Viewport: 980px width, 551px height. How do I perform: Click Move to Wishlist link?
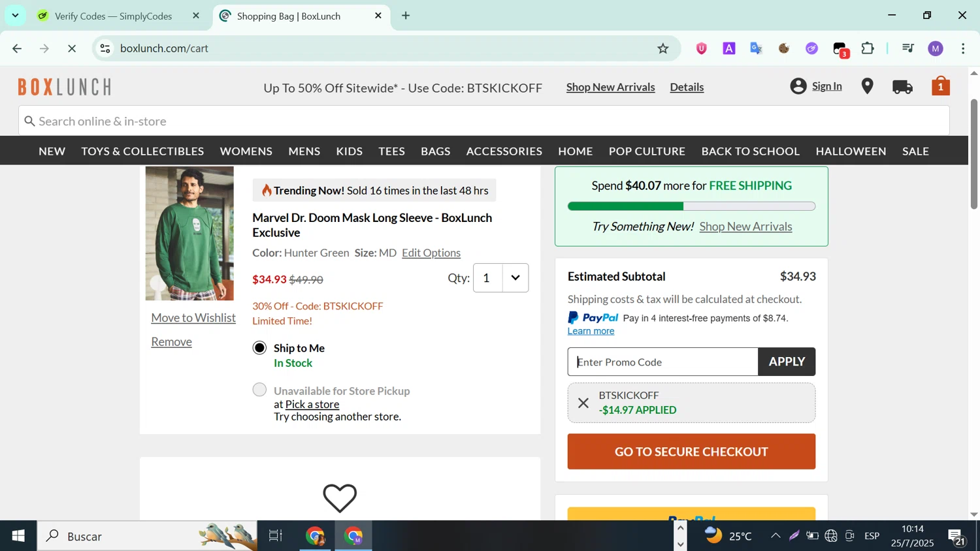193,318
